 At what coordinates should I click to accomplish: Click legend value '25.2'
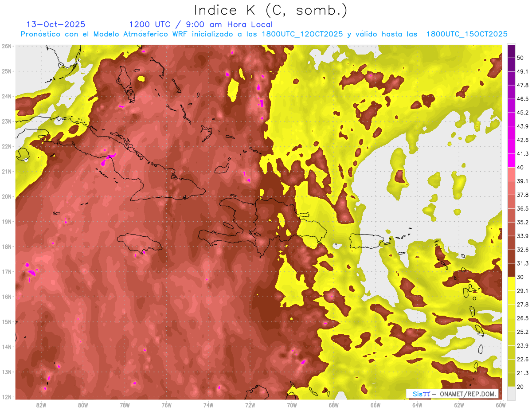pyautogui.click(x=523, y=332)
